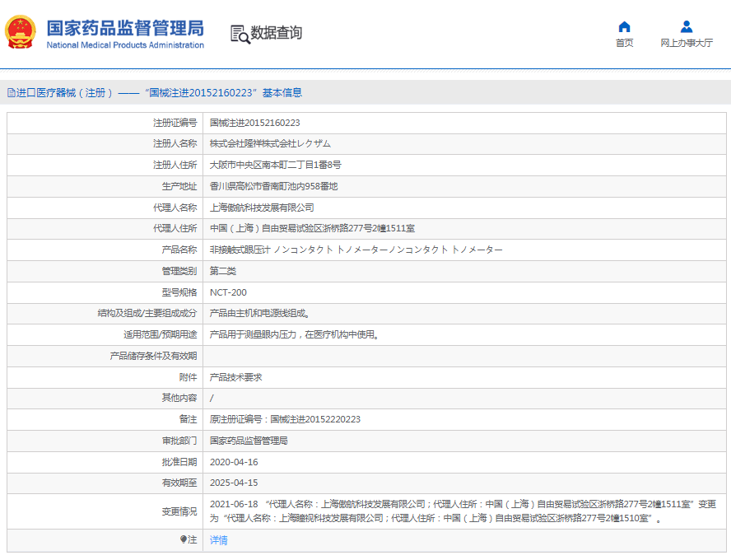Select the slash value in 其他内容 row
The height and width of the screenshot is (560, 731).
pos(212,399)
